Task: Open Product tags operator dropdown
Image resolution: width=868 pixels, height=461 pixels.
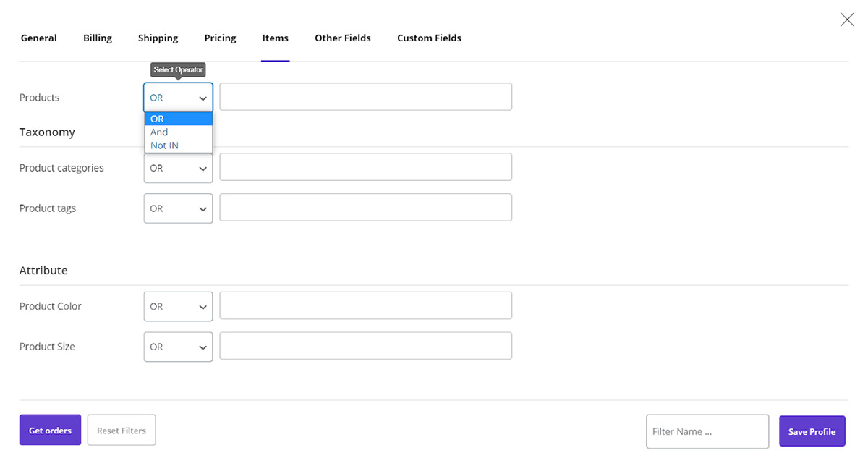Action: coord(178,208)
